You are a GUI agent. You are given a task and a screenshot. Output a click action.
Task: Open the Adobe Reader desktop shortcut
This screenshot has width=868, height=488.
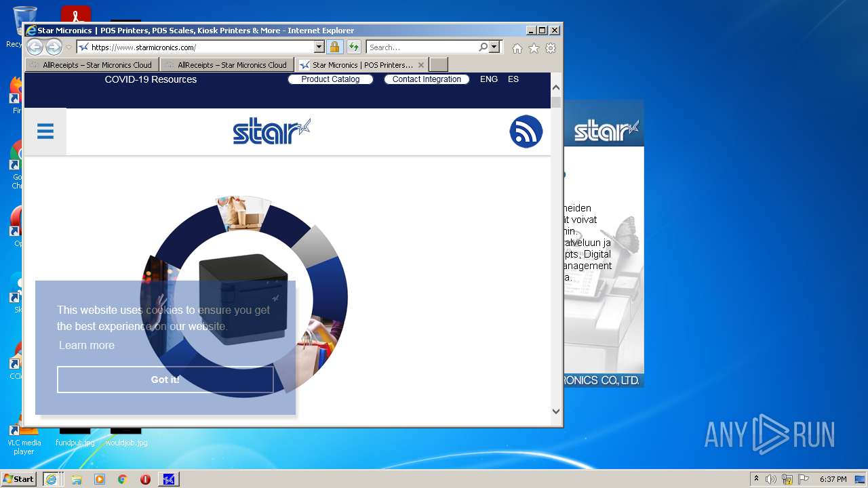pyautogui.click(x=75, y=14)
